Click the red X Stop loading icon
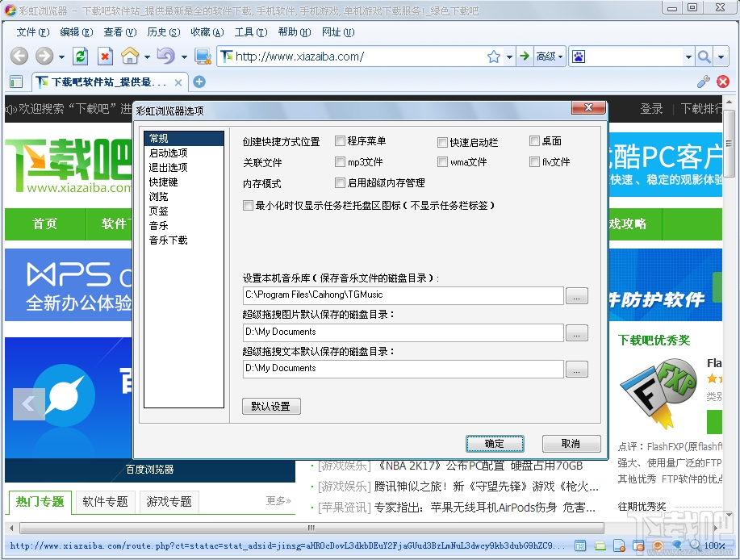The width and height of the screenshot is (740, 560). (x=105, y=56)
